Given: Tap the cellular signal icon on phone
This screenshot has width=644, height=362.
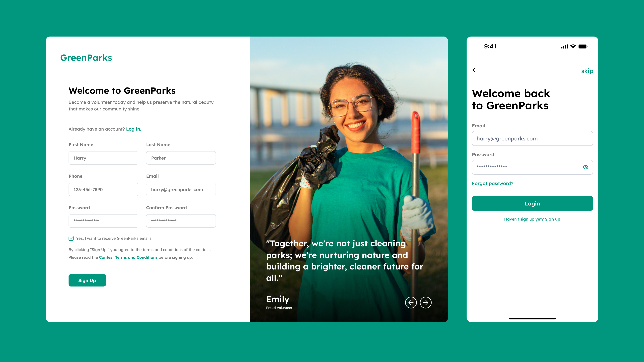Looking at the screenshot, I should click(565, 46).
